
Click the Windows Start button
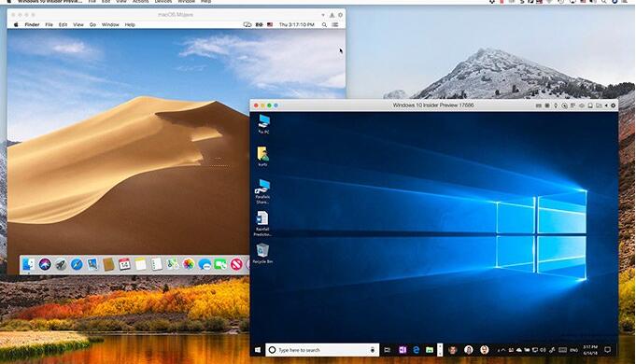pos(258,350)
